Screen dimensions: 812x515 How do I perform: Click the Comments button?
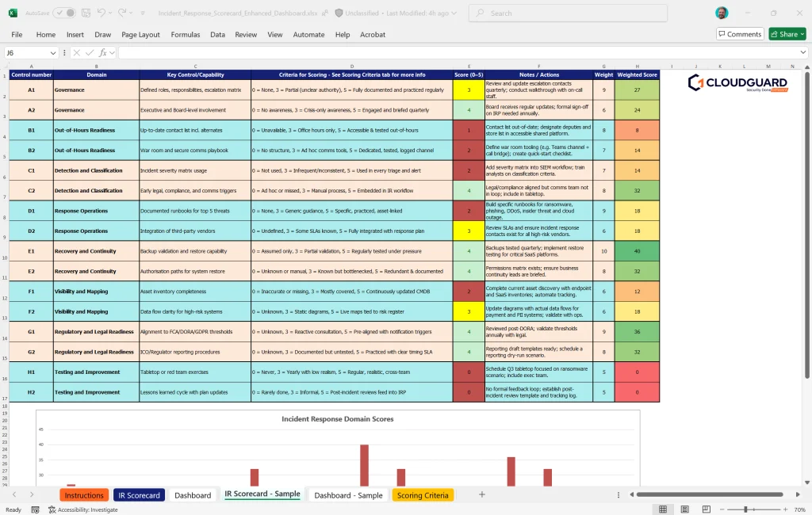click(740, 34)
